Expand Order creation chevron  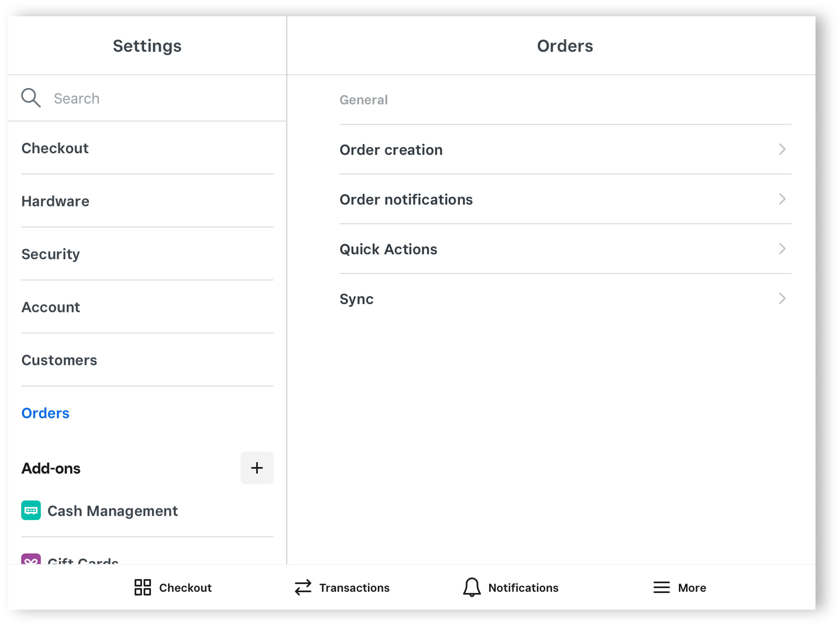coord(782,149)
